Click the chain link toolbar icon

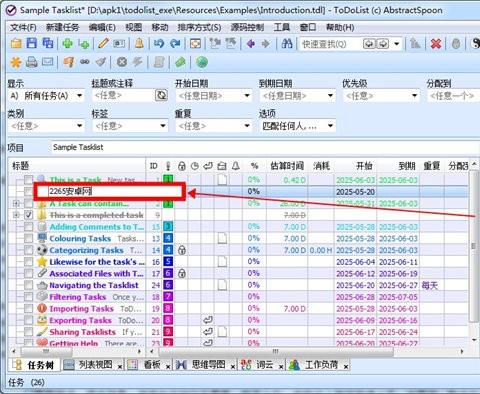coord(85,62)
